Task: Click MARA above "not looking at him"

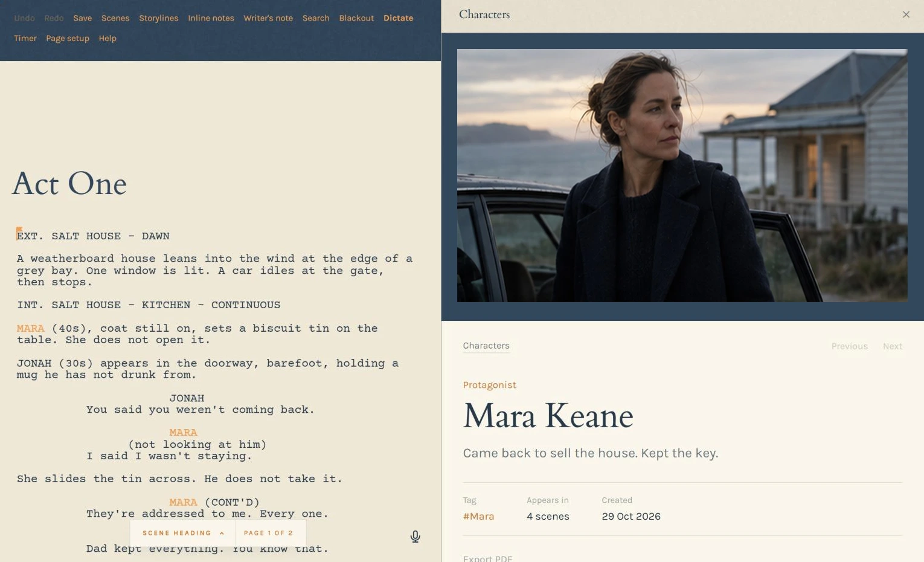Action: coord(184,433)
